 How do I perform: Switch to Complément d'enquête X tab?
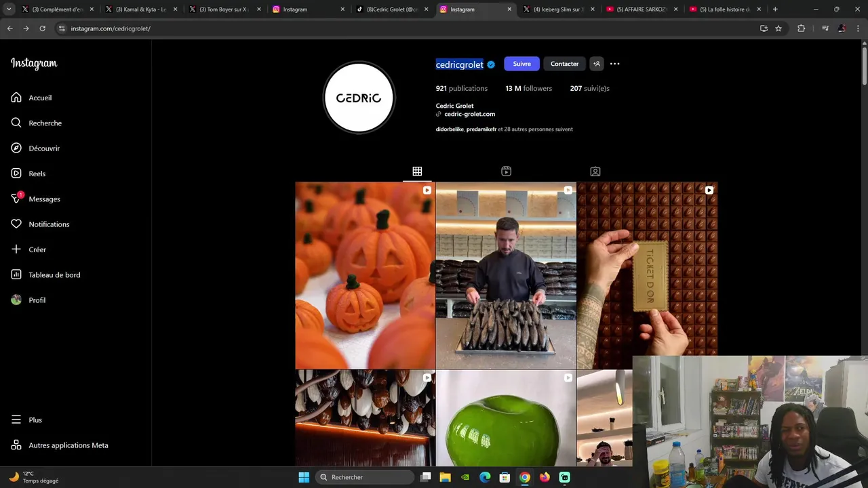tap(58, 9)
